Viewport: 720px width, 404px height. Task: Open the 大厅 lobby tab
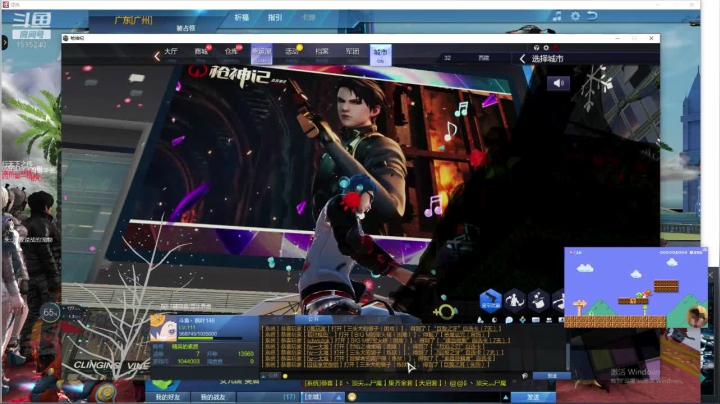coord(170,53)
